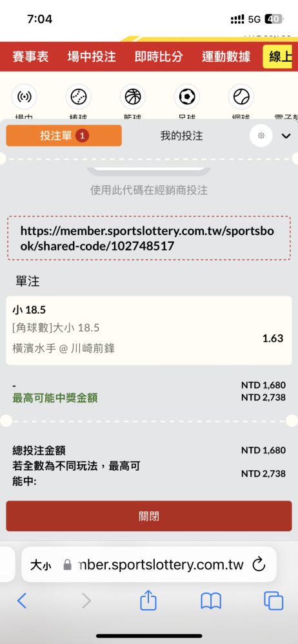Select the basketball sport icon
Image resolution: width=298 pixels, height=644 pixels.
(x=132, y=97)
